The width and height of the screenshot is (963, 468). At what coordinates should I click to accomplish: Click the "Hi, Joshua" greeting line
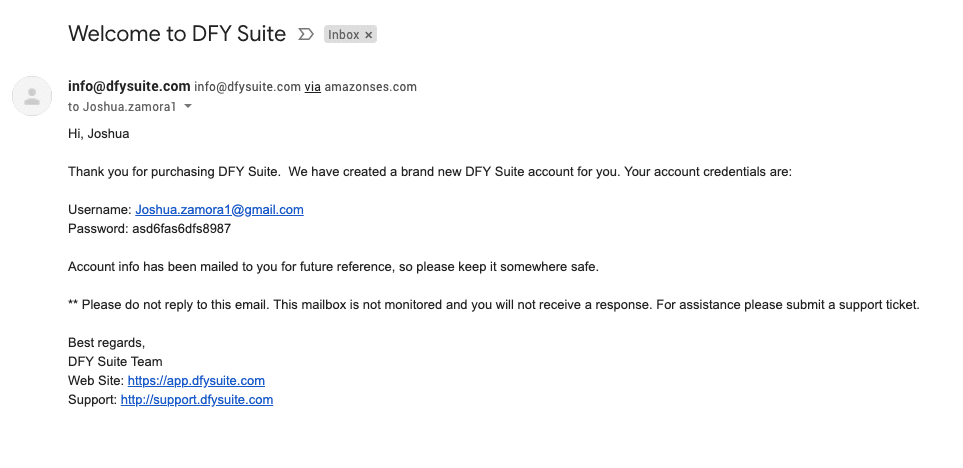point(98,134)
